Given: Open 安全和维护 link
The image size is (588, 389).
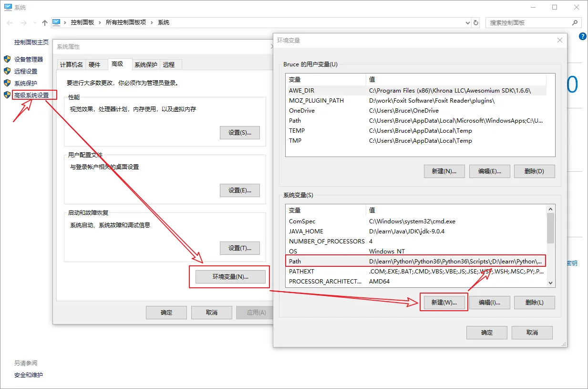Looking at the screenshot, I should [29, 375].
